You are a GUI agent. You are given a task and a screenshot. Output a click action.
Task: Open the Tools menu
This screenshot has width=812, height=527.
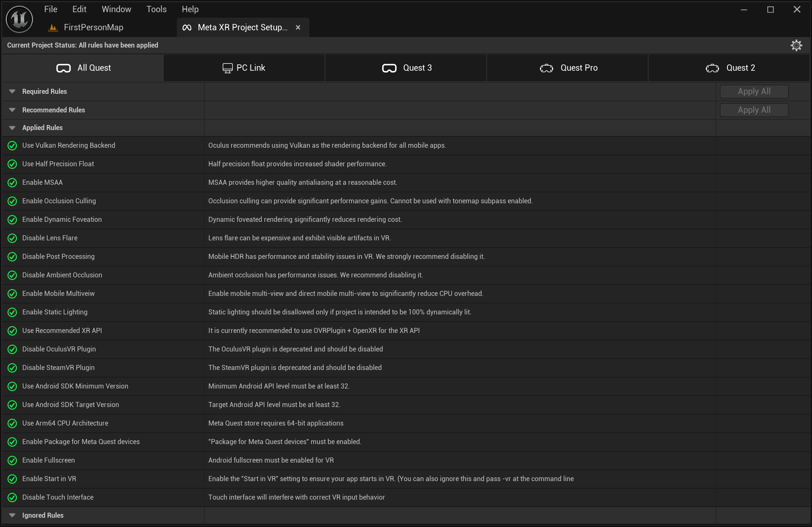(x=156, y=9)
